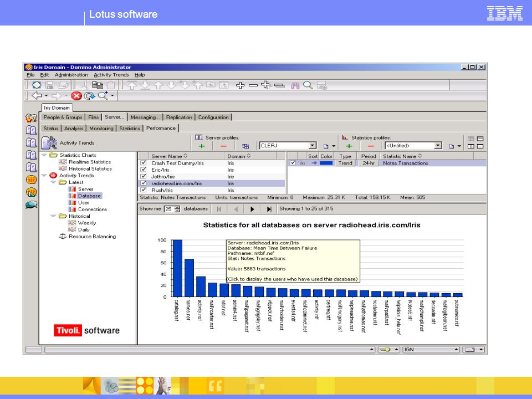
Task: Click the chat bubble icon in sidebar
Action: tap(31, 204)
